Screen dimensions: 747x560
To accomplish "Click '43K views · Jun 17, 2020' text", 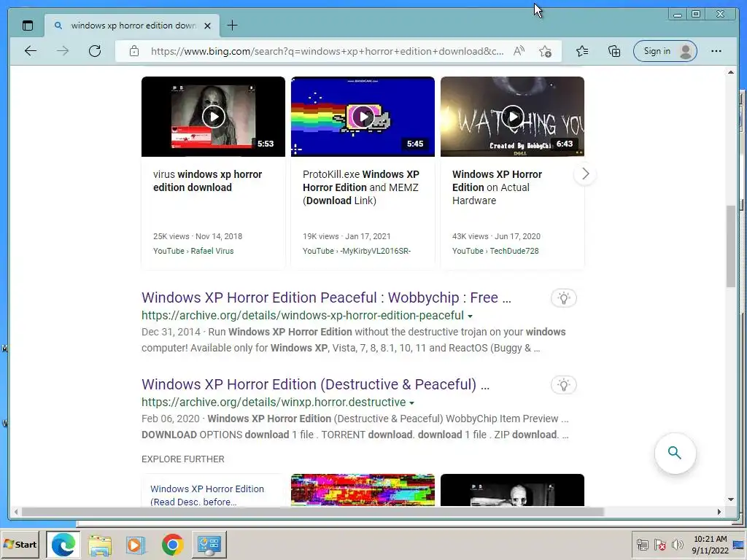I will [x=496, y=237].
